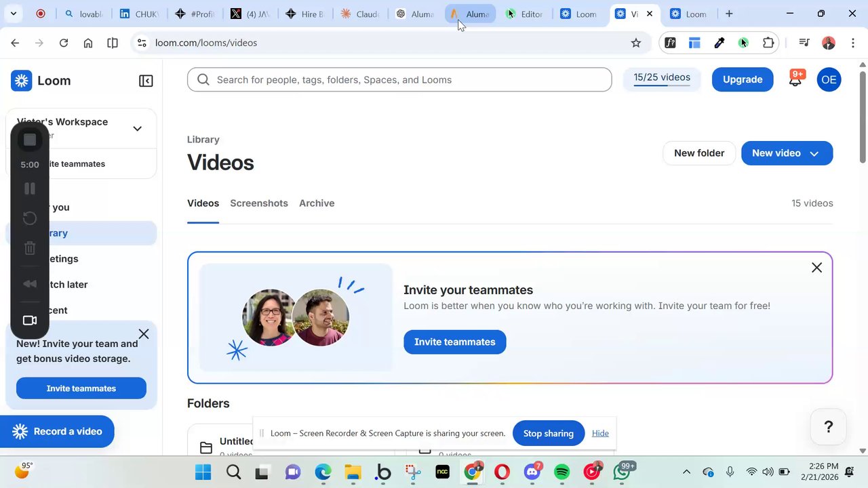This screenshot has width=868, height=488.
Task: Restart the Loom recording
Action: (30, 218)
